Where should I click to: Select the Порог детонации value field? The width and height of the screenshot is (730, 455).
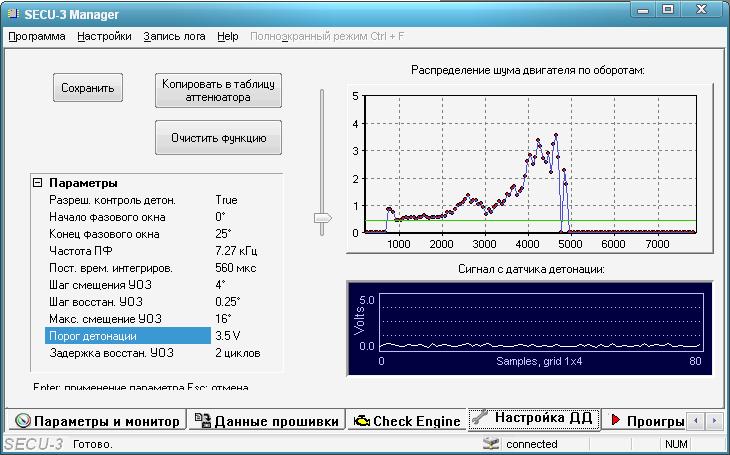(260, 336)
